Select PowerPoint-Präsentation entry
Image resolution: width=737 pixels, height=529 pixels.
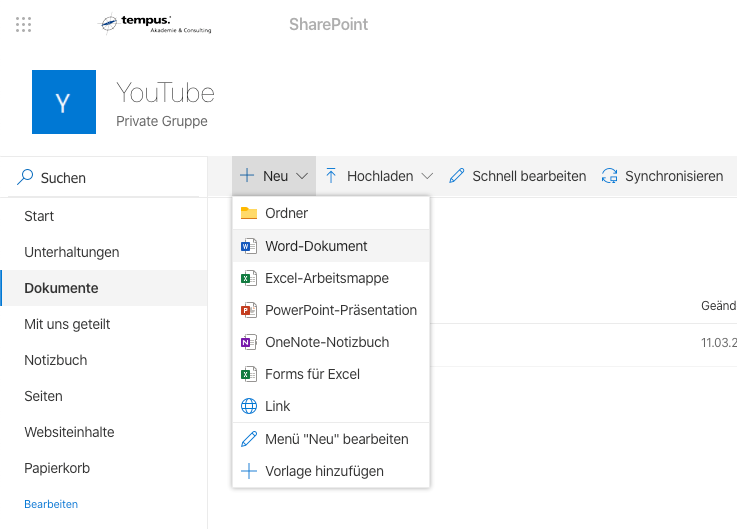(x=331, y=310)
